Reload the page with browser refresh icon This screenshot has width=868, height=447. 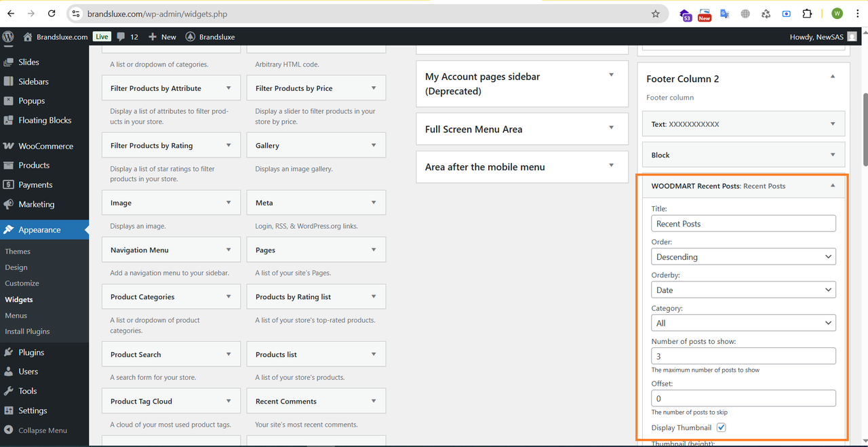52,14
